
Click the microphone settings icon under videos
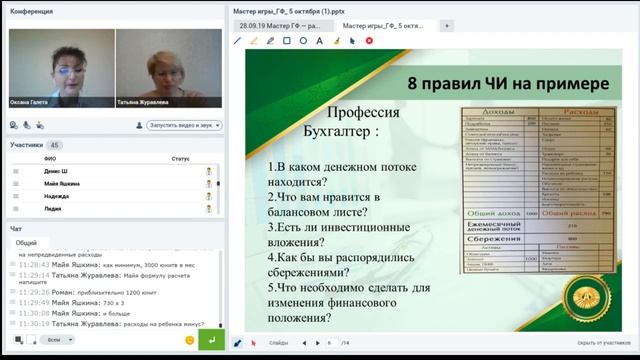point(27,125)
